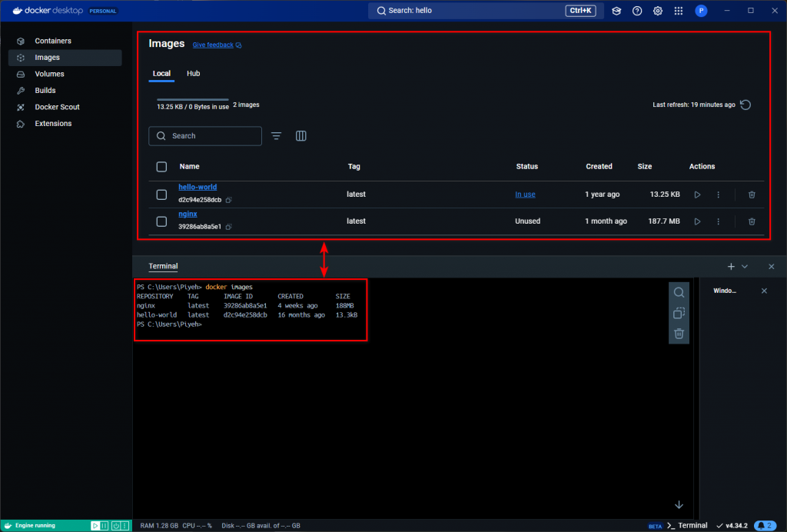Run the hello-world image
This screenshot has height=532, width=787.
pos(697,195)
